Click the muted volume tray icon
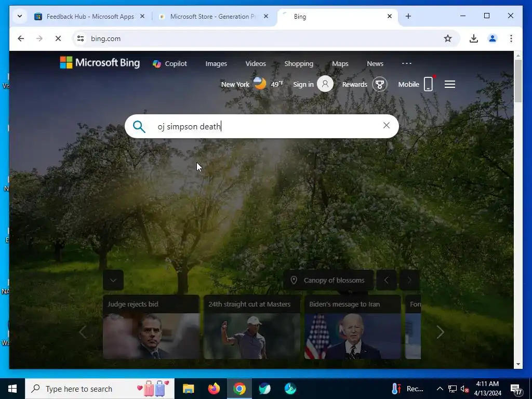This screenshot has height=399, width=532. tap(465, 389)
